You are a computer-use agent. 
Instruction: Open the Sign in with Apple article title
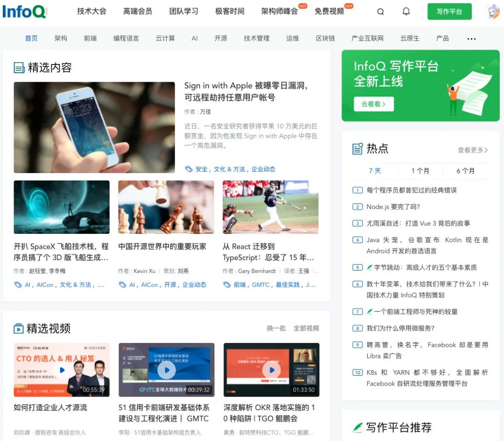246,91
